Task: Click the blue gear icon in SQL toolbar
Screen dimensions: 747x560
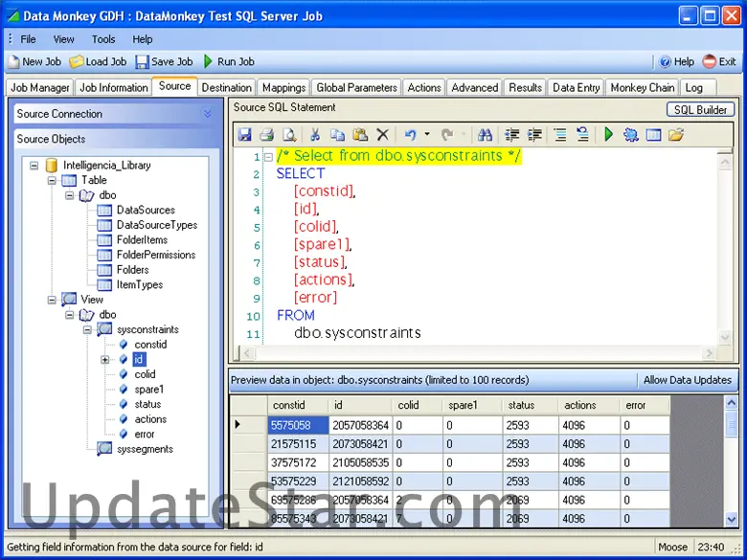Action: click(x=631, y=135)
